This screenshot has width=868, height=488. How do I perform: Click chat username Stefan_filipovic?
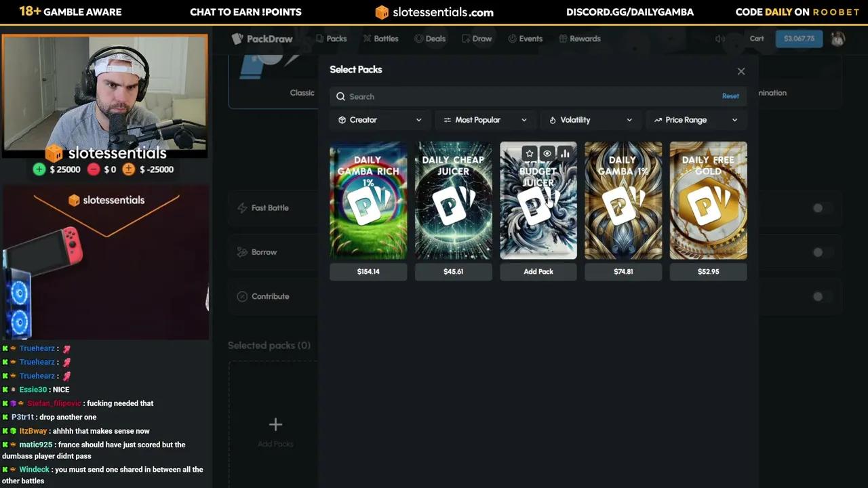[54, 403]
